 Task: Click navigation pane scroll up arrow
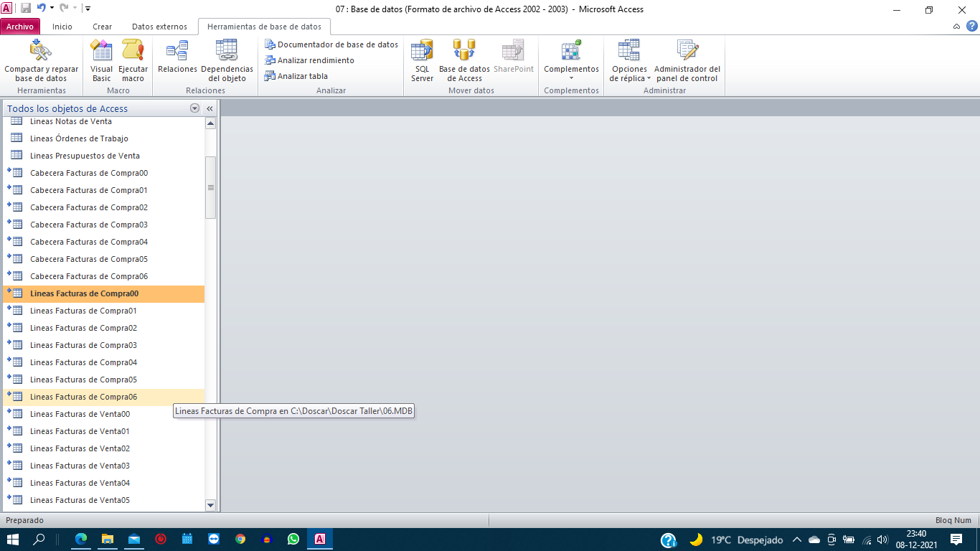pos(211,123)
